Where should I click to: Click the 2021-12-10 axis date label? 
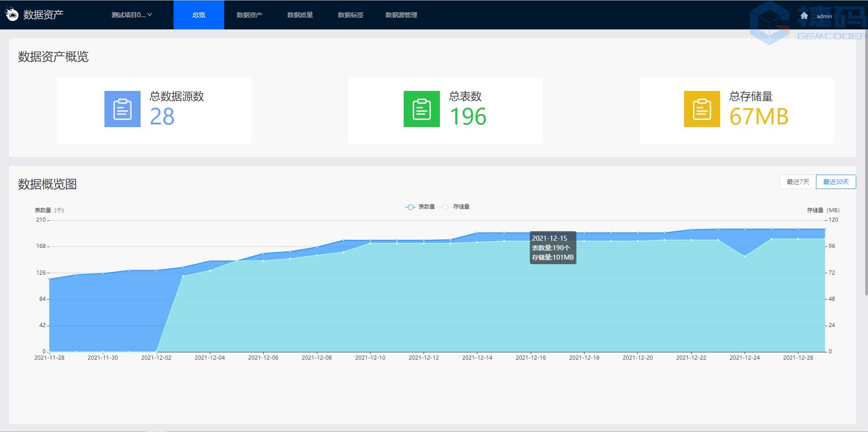point(370,358)
